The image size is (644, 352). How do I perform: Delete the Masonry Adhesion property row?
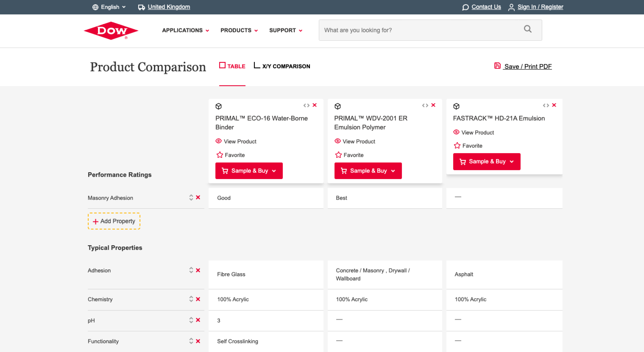(x=198, y=197)
